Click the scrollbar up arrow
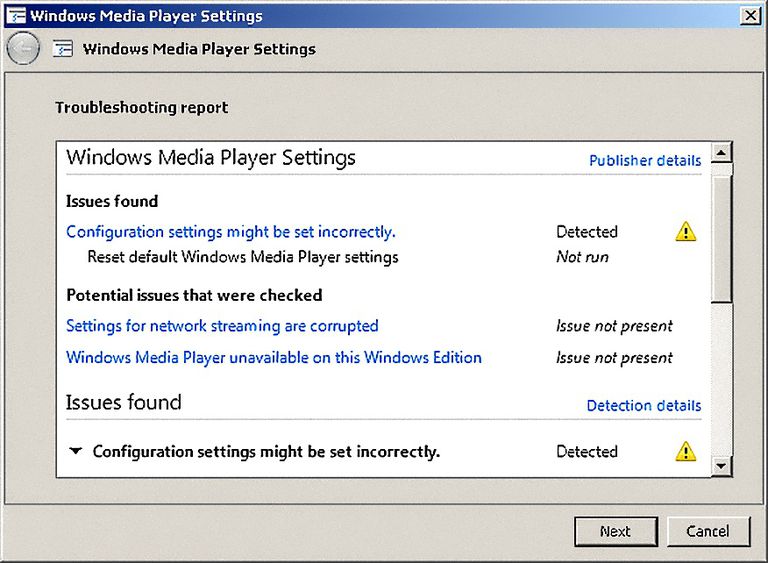Viewport: 768px width, 563px height. point(721,153)
